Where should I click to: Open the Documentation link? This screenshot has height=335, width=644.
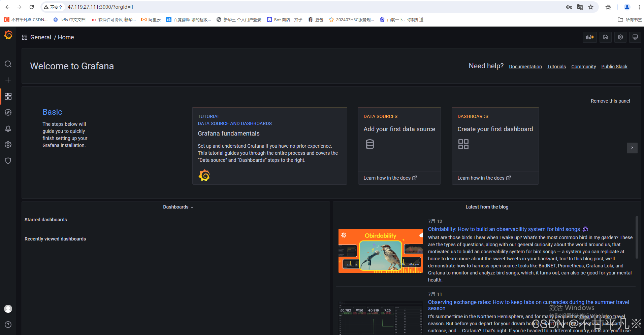(525, 67)
